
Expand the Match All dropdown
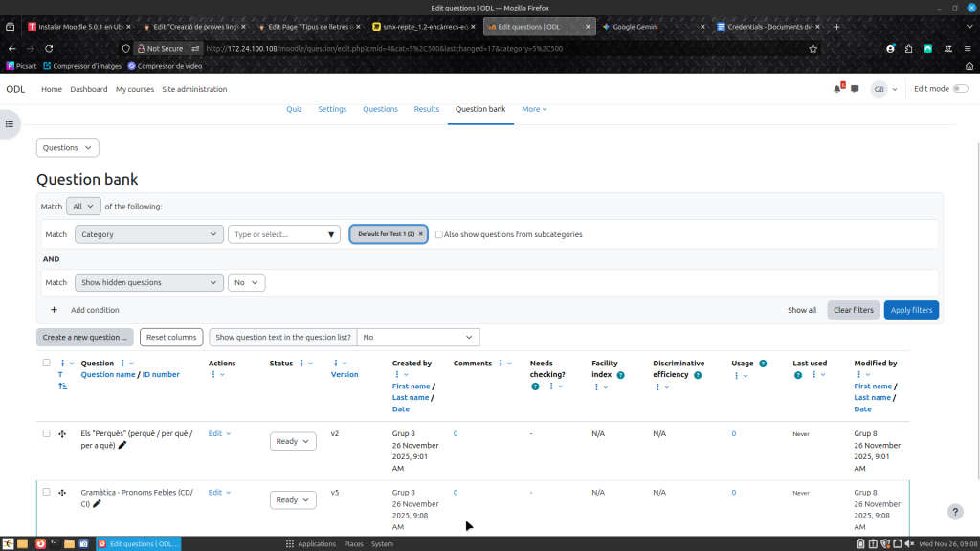point(85,206)
